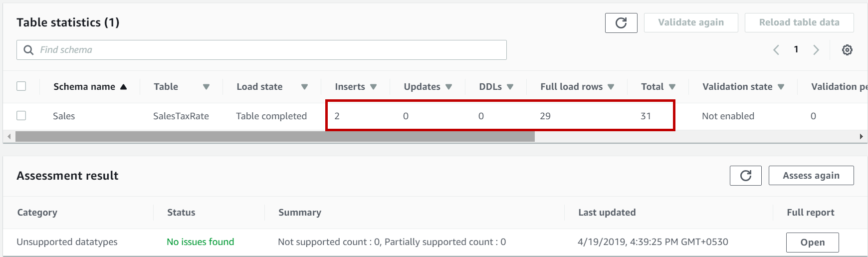Open table statistics settings gear
Viewport: 868px width, 257px height.
(847, 50)
